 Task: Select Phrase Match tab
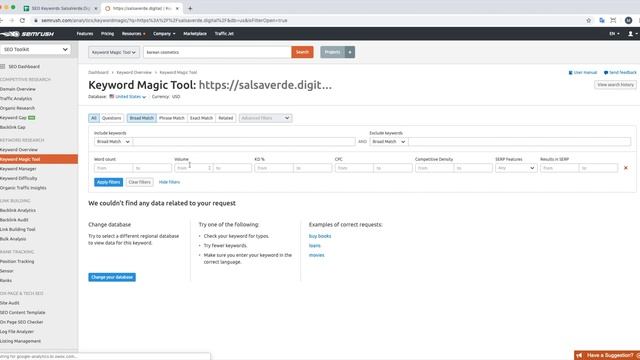pyautogui.click(x=172, y=118)
